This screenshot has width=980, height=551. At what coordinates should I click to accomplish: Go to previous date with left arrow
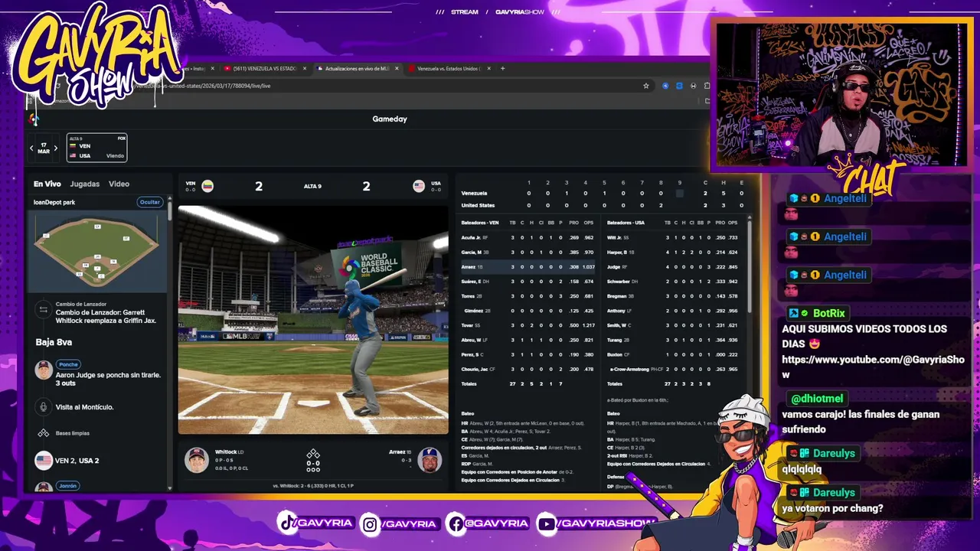point(31,148)
